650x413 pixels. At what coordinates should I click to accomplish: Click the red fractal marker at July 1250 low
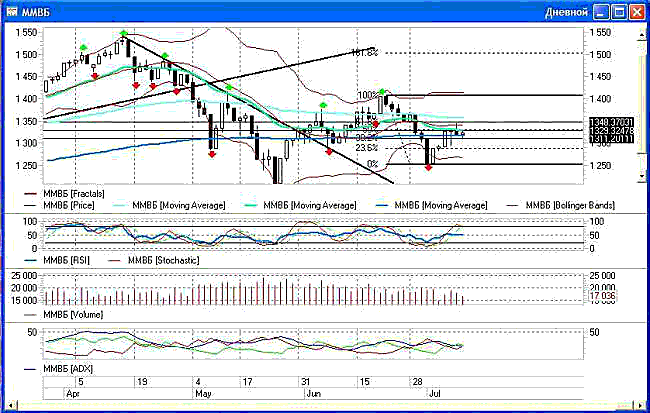pos(428,168)
